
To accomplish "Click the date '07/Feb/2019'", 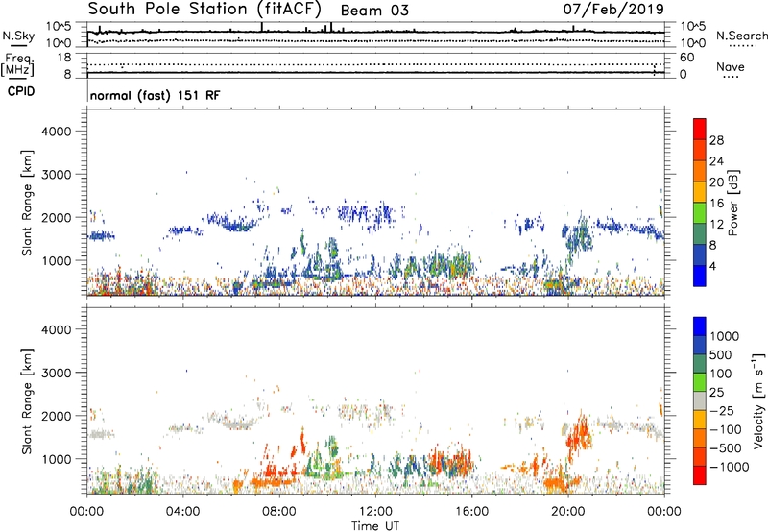I will [613, 9].
